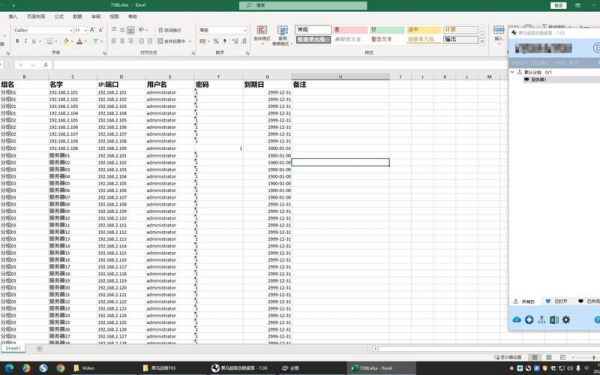Open the View ribbon tab
Image resolution: width=600 pixels, height=375 pixels.
click(x=114, y=16)
